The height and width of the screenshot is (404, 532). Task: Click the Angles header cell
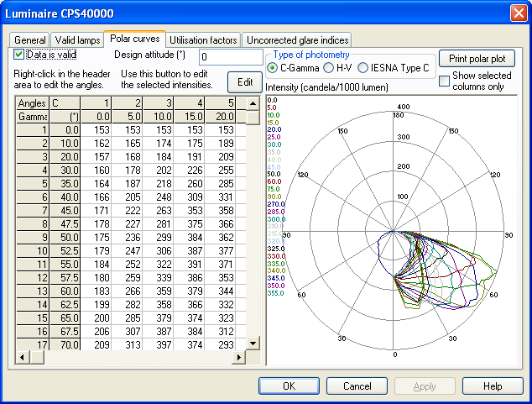click(32, 102)
